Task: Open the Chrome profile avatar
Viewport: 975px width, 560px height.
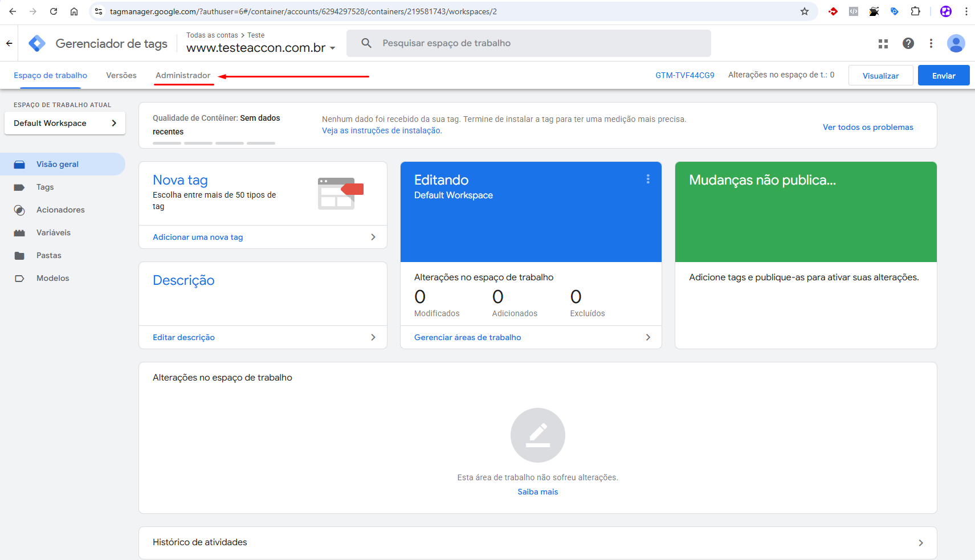Action: click(x=946, y=11)
